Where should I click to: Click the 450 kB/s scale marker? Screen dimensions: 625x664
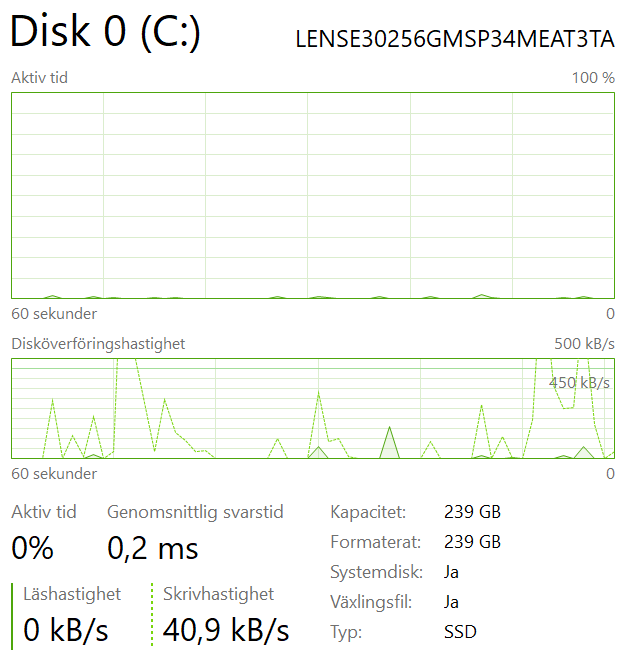579,383
